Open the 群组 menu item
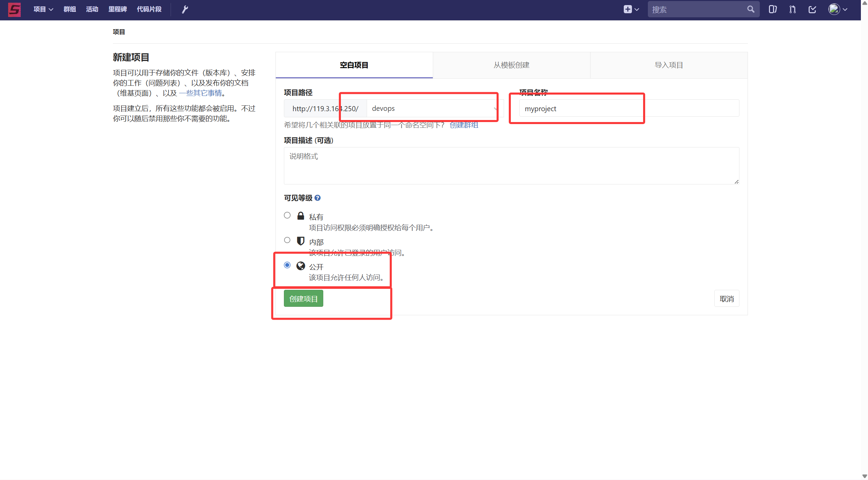 tap(70, 9)
